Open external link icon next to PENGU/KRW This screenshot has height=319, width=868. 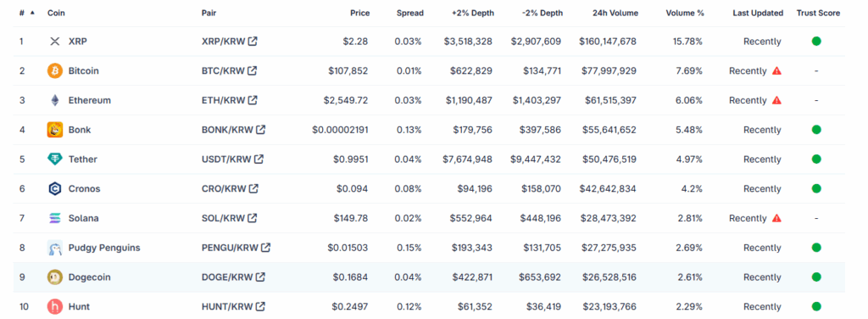click(x=265, y=247)
